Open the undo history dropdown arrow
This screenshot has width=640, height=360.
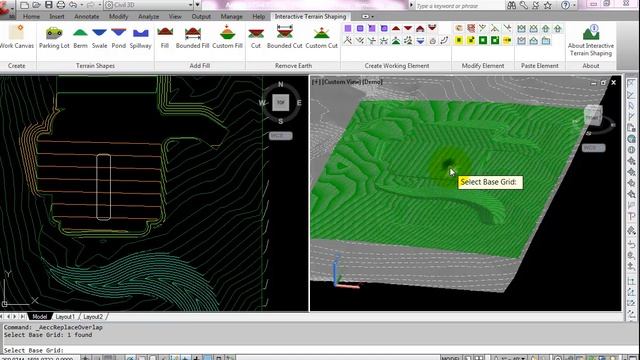click(x=81, y=5)
